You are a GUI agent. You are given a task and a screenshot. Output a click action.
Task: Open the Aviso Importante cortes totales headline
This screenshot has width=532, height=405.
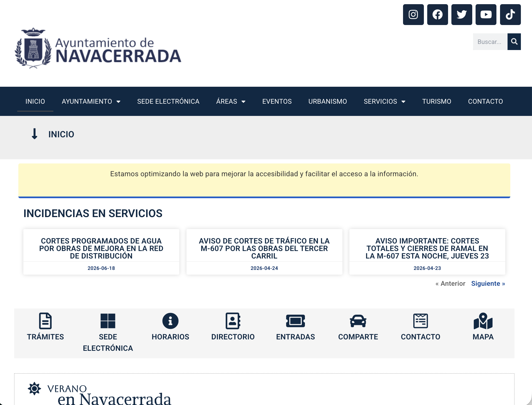[427, 248]
